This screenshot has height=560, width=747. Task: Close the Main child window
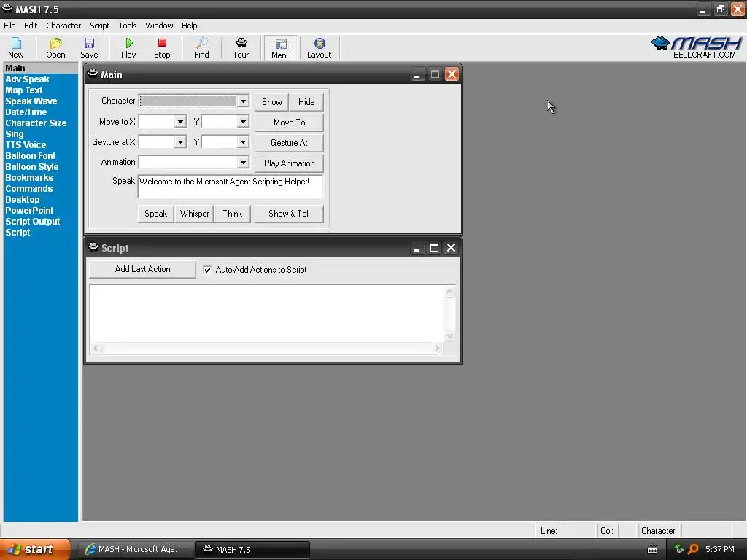pyautogui.click(x=452, y=75)
